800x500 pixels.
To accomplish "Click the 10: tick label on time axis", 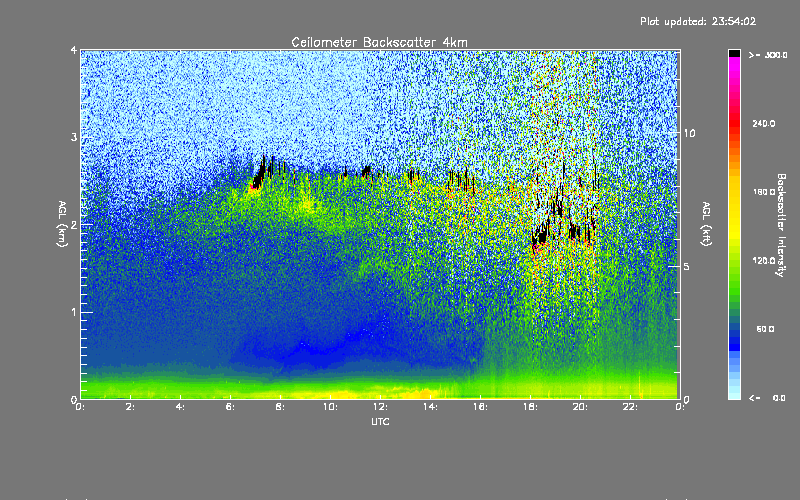I will click(330, 407).
